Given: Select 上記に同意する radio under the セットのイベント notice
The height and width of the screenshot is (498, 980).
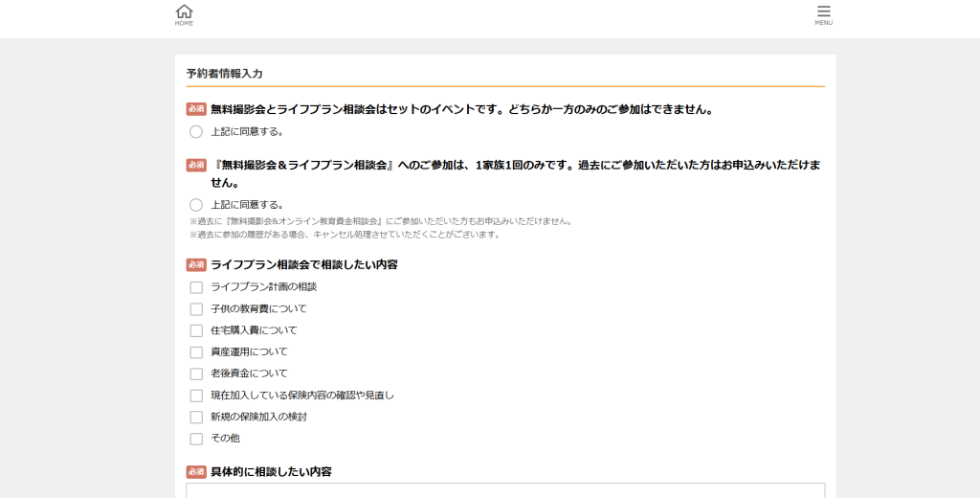Looking at the screenshot, I should (196, 131).
